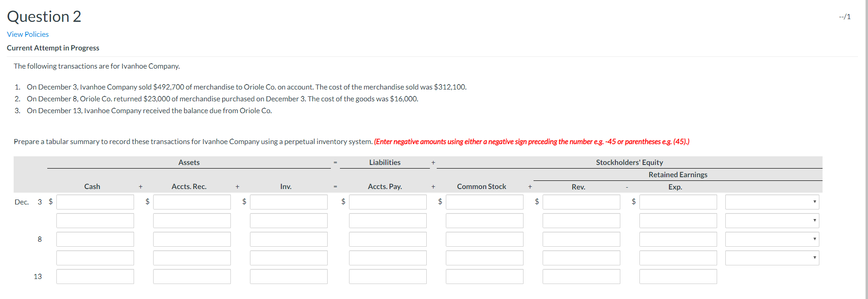Click the Cash field for Dec. 3
Screen dimensions: 868x299
click(x=95, y=202)
